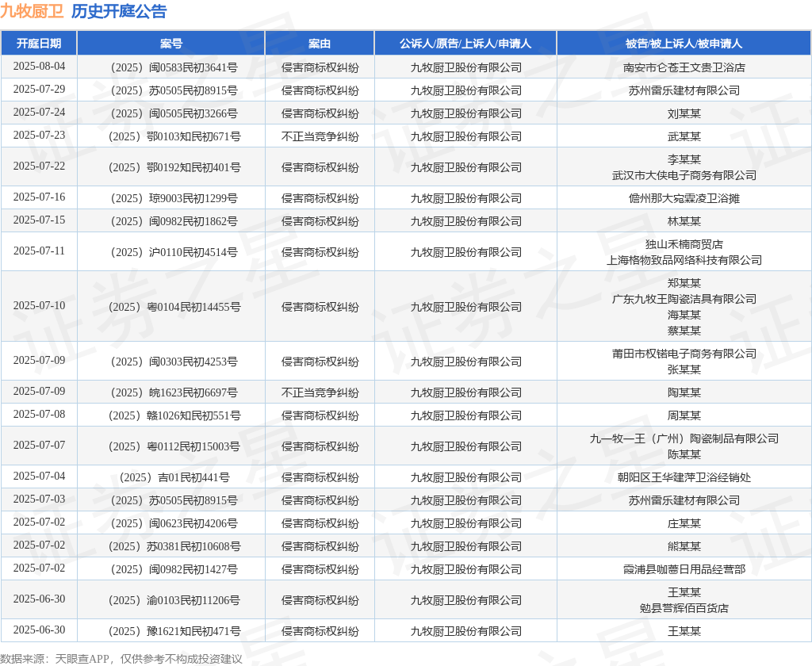Click defendant 陶某某

684,392
